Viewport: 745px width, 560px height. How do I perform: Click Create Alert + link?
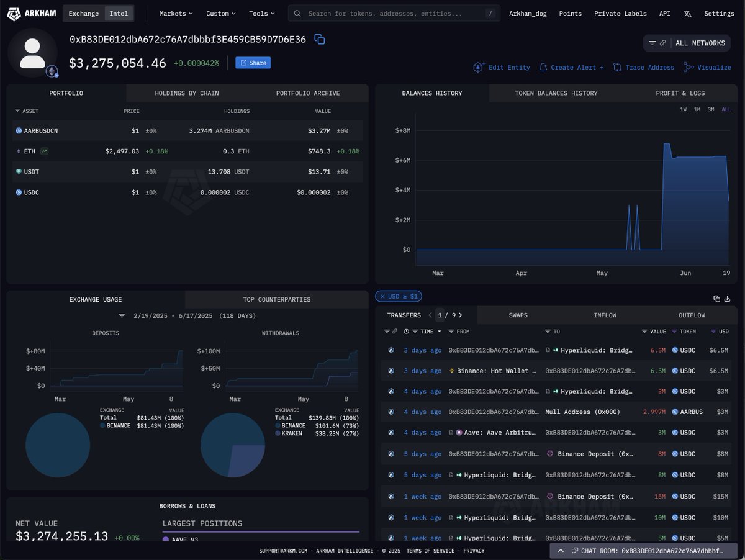point(571,67)
